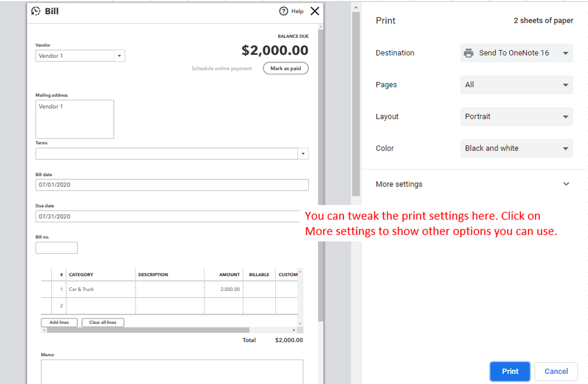588x384 pixels.
Task: Click the table scrollbar down arrow
Action: click(x=300, y=324)
